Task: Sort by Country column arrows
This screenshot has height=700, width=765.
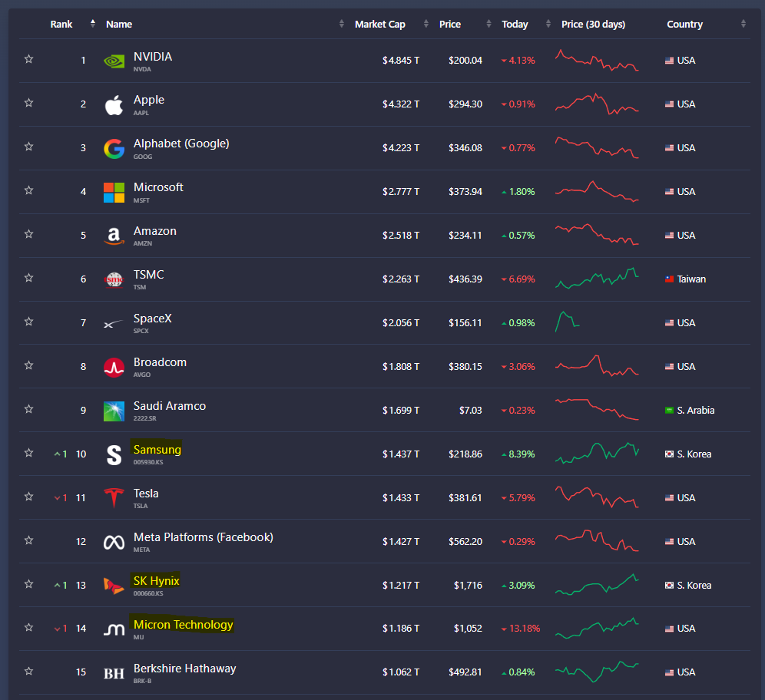Action: pos(743,24)
